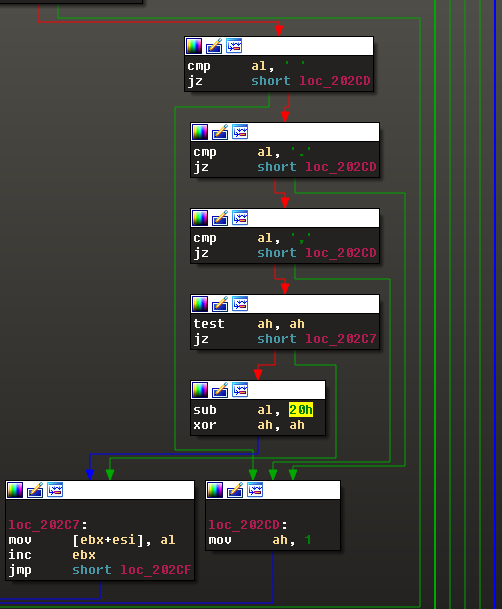Click the loc_202C7: label
This screenshot has height=609, width=502.
click(48, 525)
